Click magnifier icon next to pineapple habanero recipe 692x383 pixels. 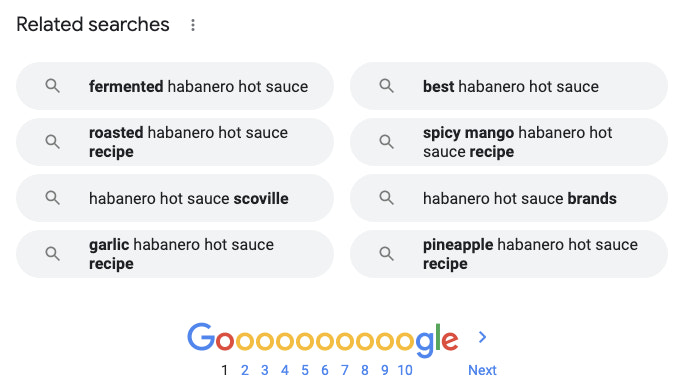(387, 254)
